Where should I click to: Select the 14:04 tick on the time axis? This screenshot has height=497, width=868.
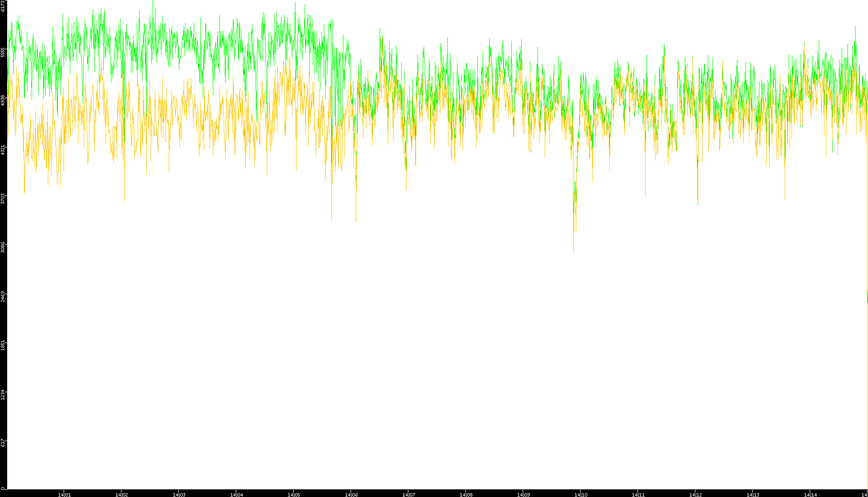(236, 495)
